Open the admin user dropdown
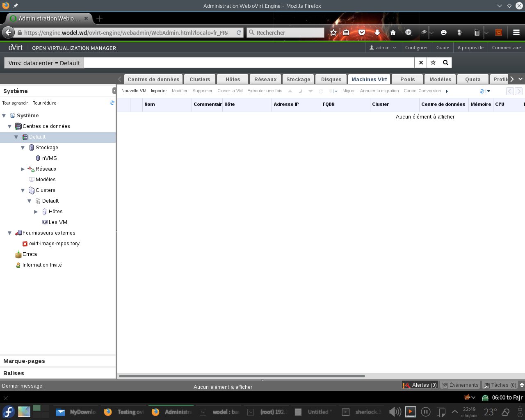Viewport: 525px width, 420px height. 383,48
